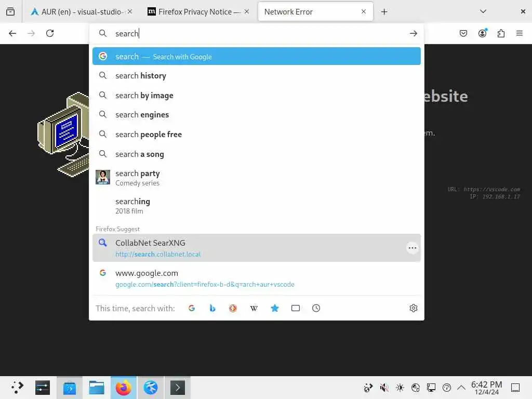Click the Show Desktop button
532x399 pixels.
click(x=515, y=388)
